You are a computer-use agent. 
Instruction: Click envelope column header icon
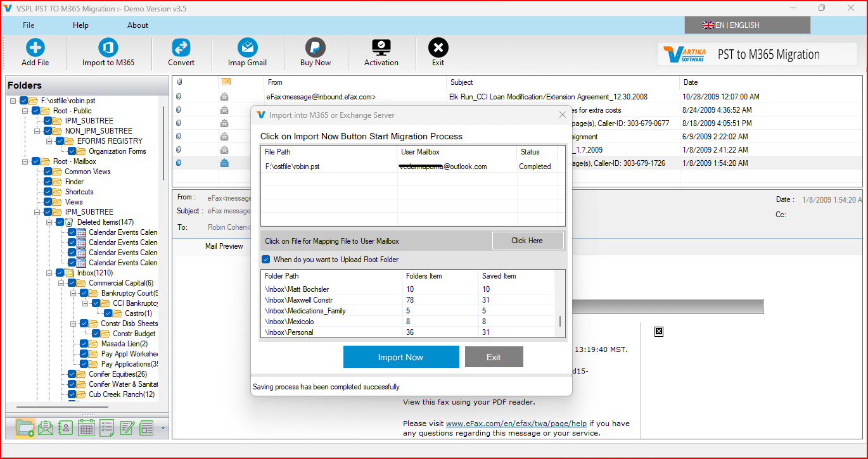pyautogui.click(x=225, y=82)
